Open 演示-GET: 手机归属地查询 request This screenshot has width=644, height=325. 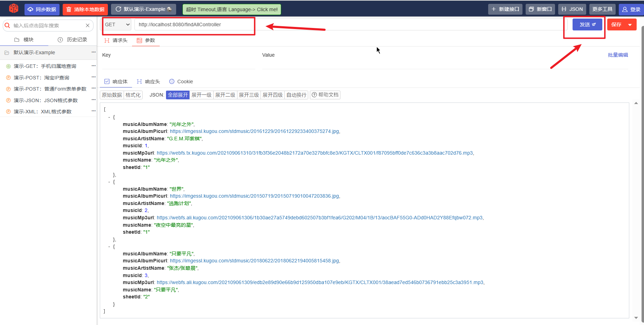pyautogui.click(x=45, y=66)
